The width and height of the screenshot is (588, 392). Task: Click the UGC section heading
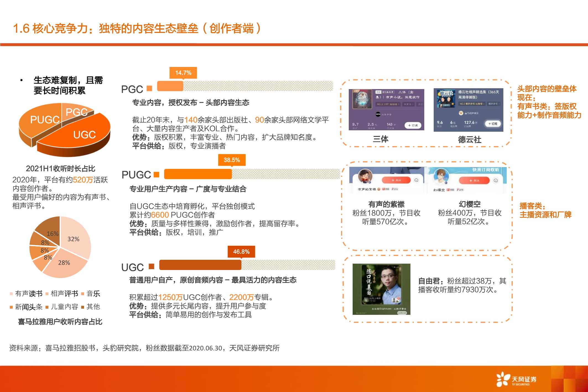pos(132,268)
